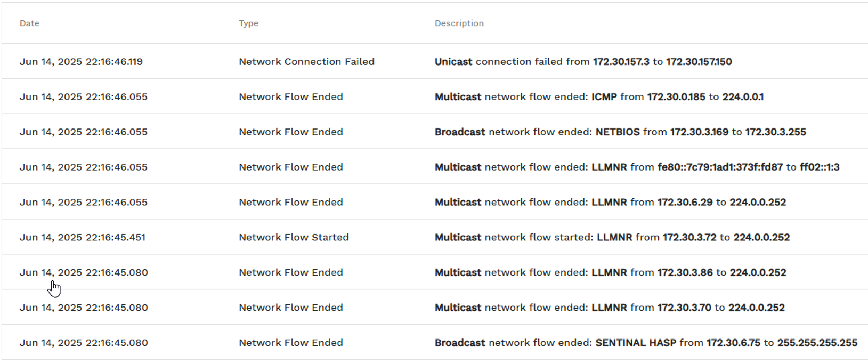Click the Type column header

(248, 23)
